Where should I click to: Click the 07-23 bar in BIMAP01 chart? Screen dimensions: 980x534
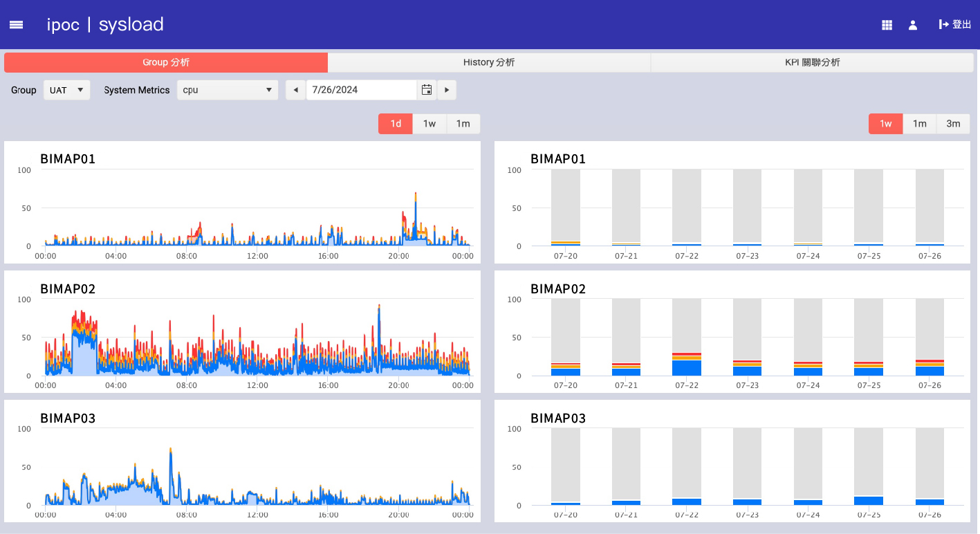pos(748,208)
